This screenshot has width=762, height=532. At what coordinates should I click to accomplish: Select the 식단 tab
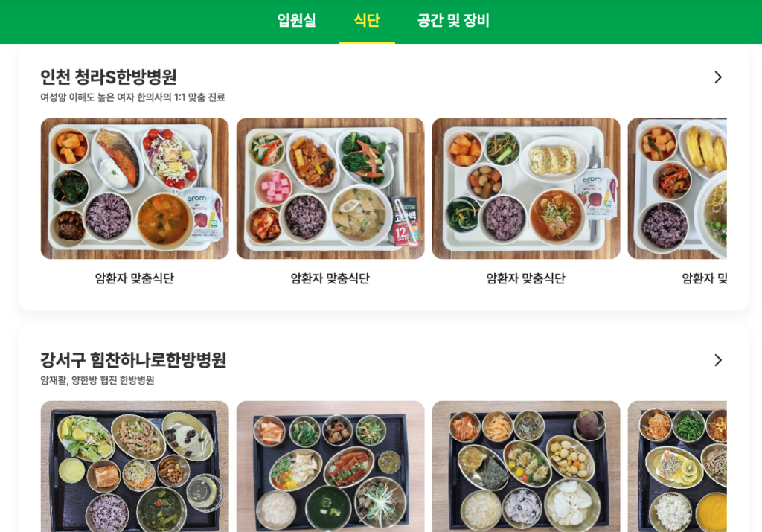tap(367, 20)
